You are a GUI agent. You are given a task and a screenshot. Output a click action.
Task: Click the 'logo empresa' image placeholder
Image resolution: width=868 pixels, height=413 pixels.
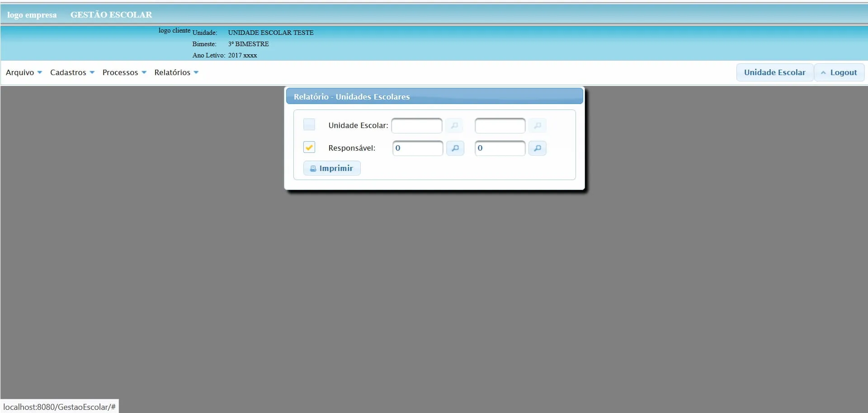click(x=32, y=14)
